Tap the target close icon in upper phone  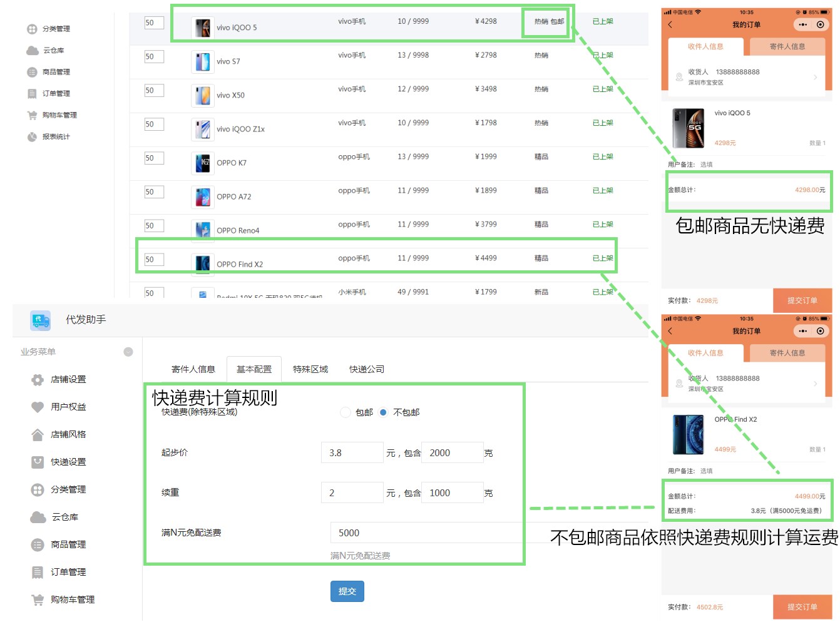tap(820, 25)
